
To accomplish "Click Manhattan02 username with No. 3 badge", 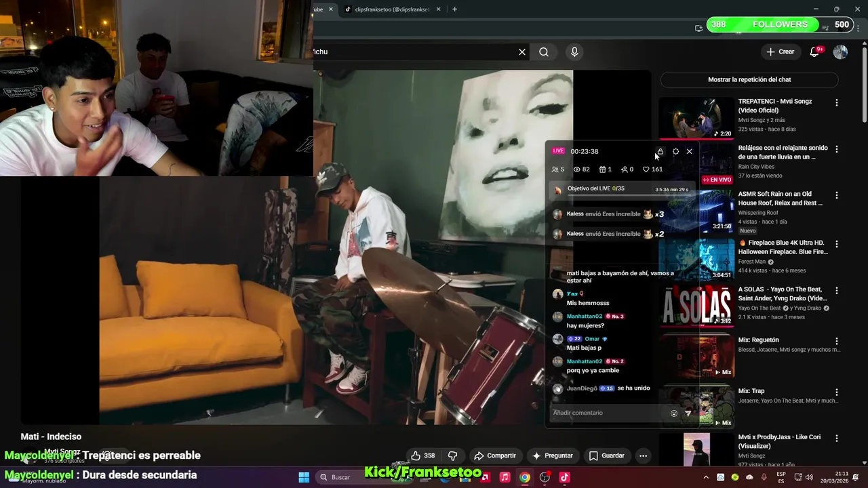I will 585,317.
